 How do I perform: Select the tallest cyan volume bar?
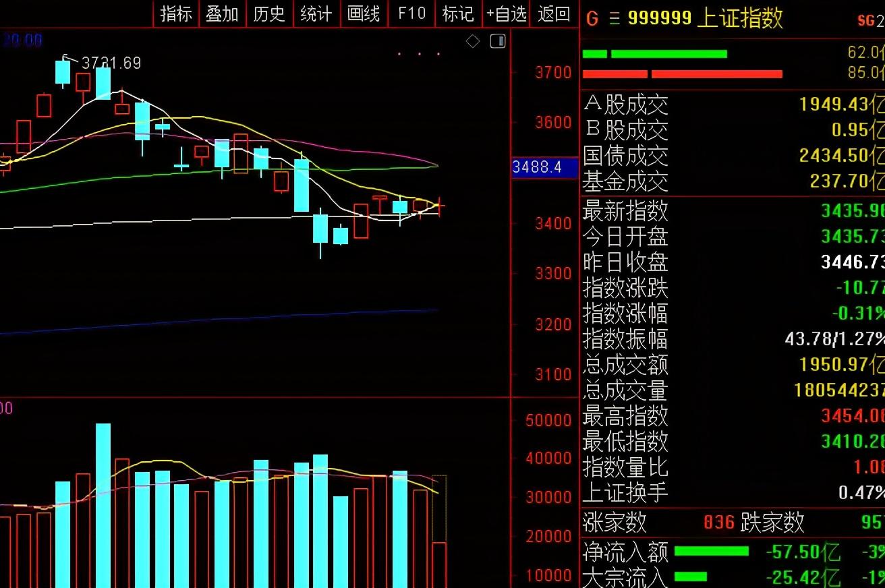coord(103,506)
